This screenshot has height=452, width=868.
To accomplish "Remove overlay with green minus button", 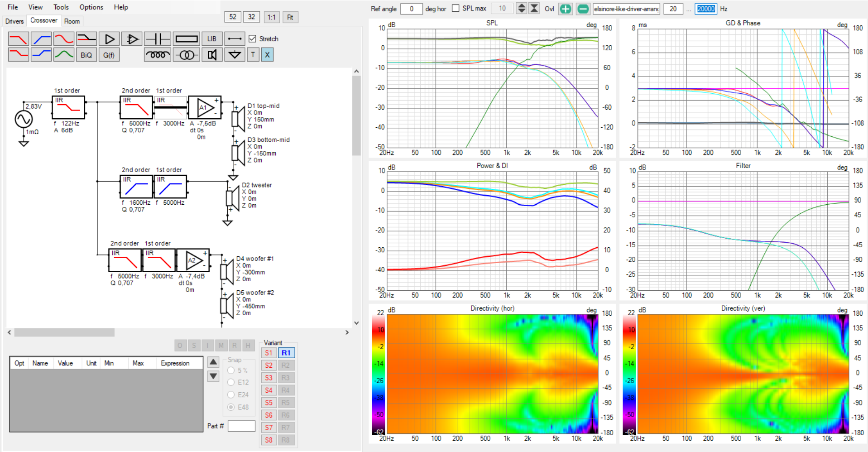I will (583, 9).
